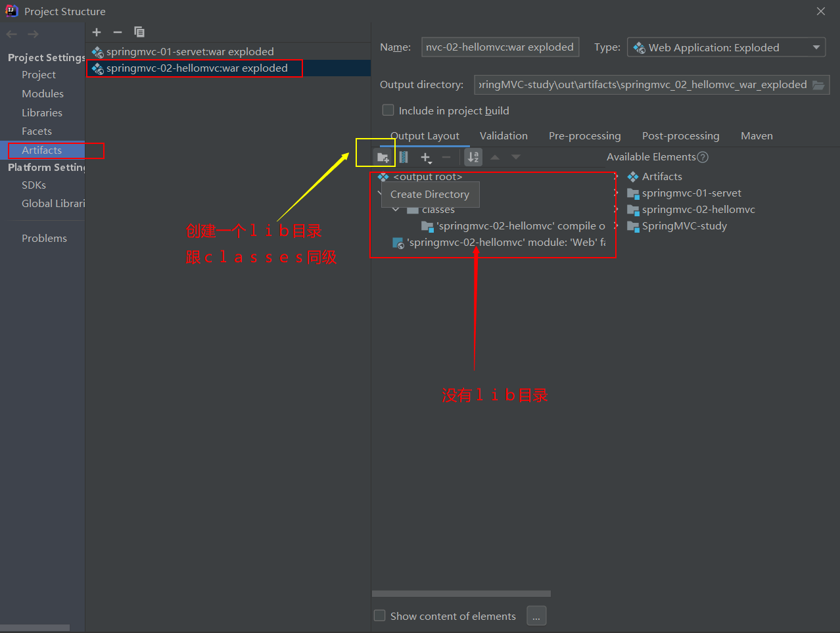Click the Add artifact plus icon
This screenshot has width=840, height=633.
97,32
